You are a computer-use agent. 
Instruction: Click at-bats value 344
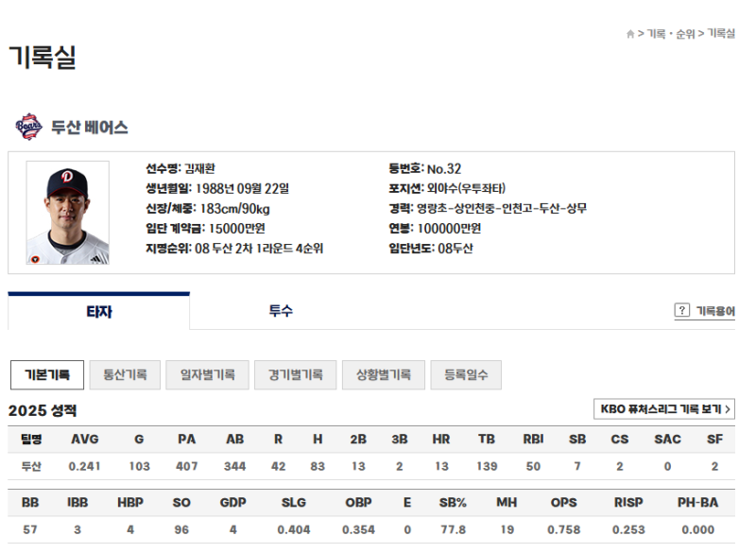click(234, 466)
